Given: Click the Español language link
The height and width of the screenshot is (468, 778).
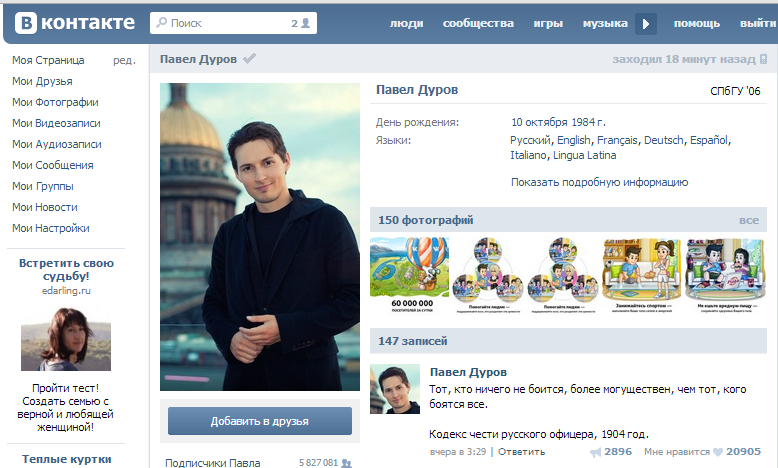Looking at the screenshot, I should [x=709, y=140].
